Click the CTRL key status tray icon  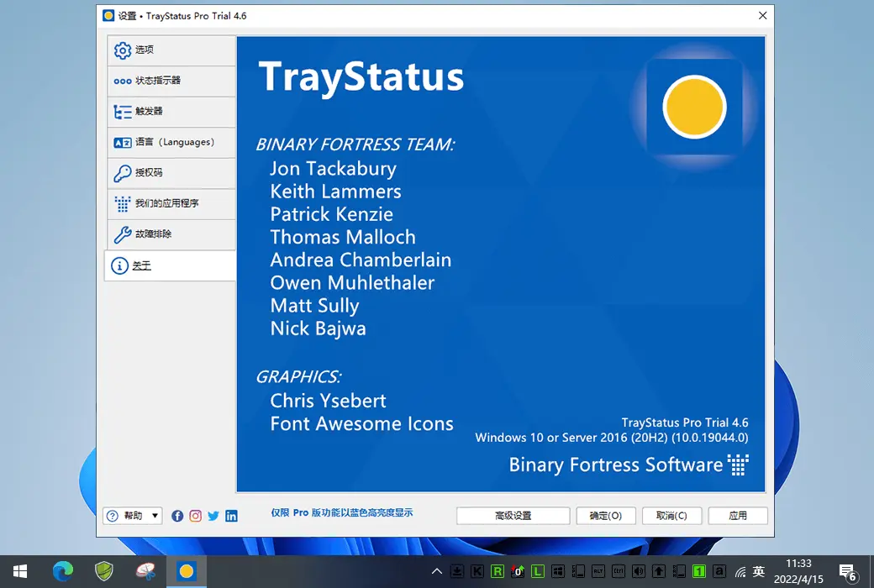pos(619,571)
